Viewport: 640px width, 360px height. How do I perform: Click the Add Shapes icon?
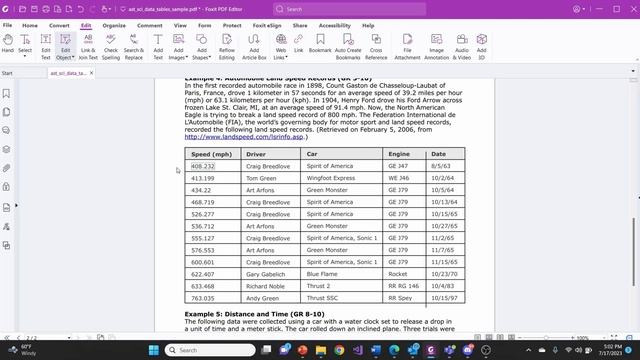tap(202, 40)
